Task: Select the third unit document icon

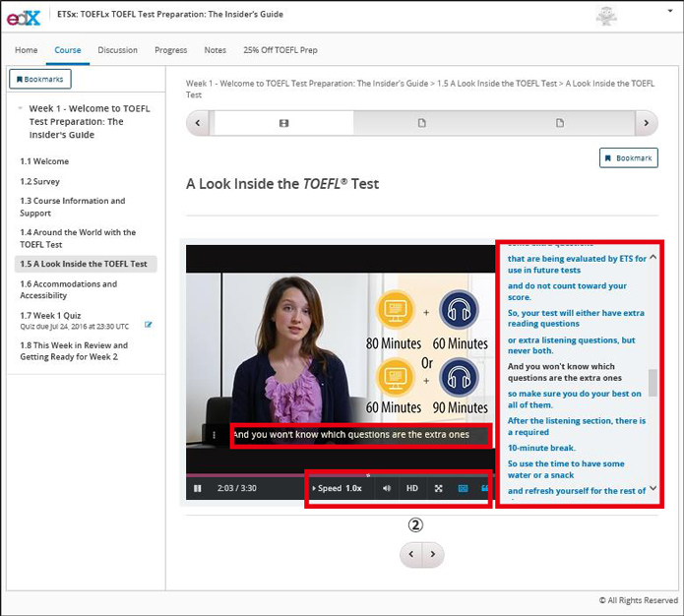Action: [x=560, y=123]
